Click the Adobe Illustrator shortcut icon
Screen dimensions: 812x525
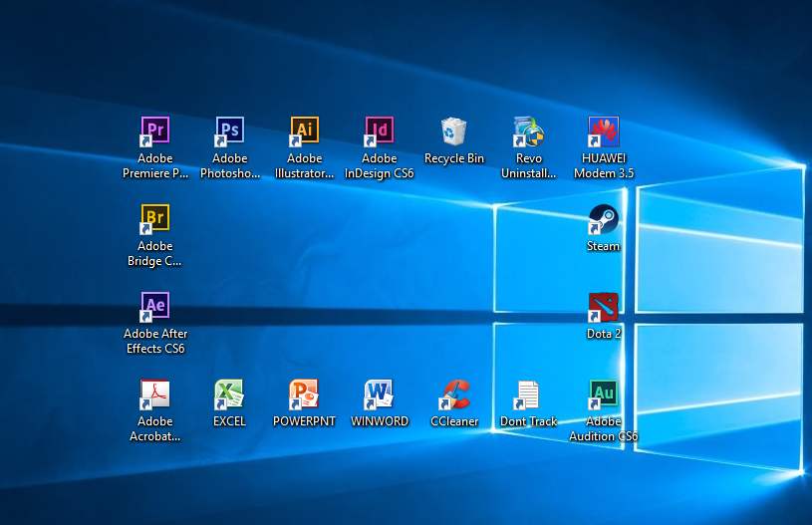tap(305, 130)
